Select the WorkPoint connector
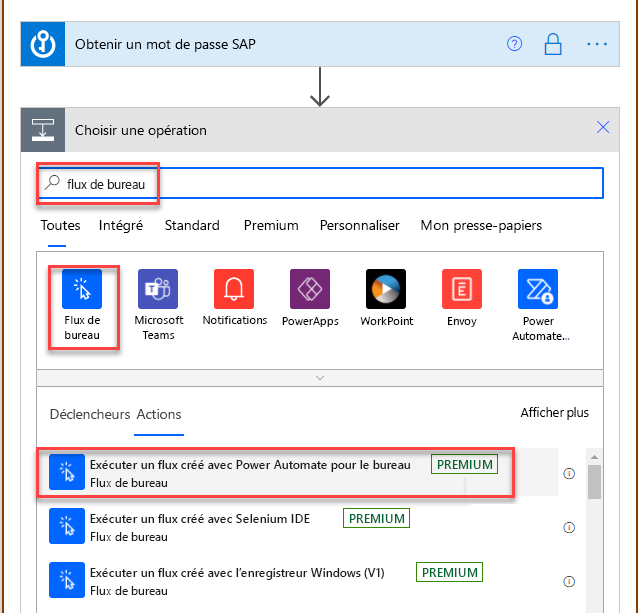Image resolution: width=638 pixels, height=613 pixels. (386, 298)
